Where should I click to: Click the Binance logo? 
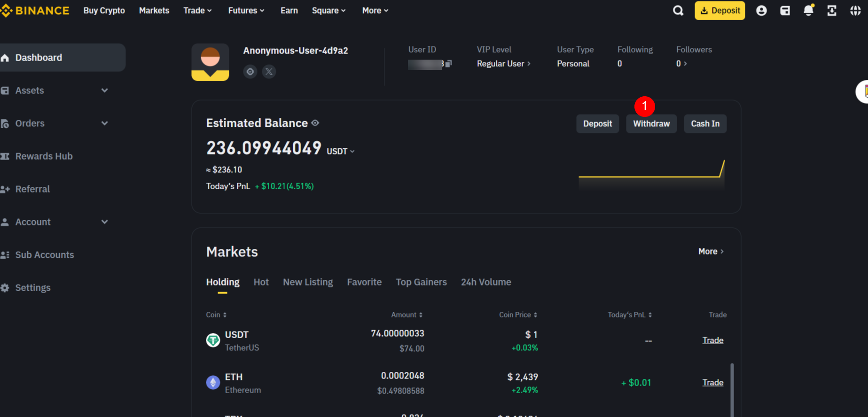[35, 10]
